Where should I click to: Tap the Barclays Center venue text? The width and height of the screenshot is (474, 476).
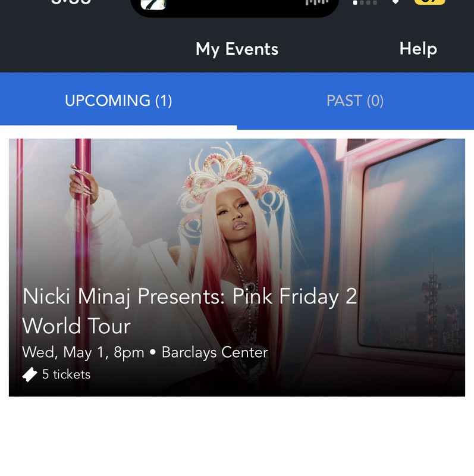pyautogui.click(x=215, y=352)
